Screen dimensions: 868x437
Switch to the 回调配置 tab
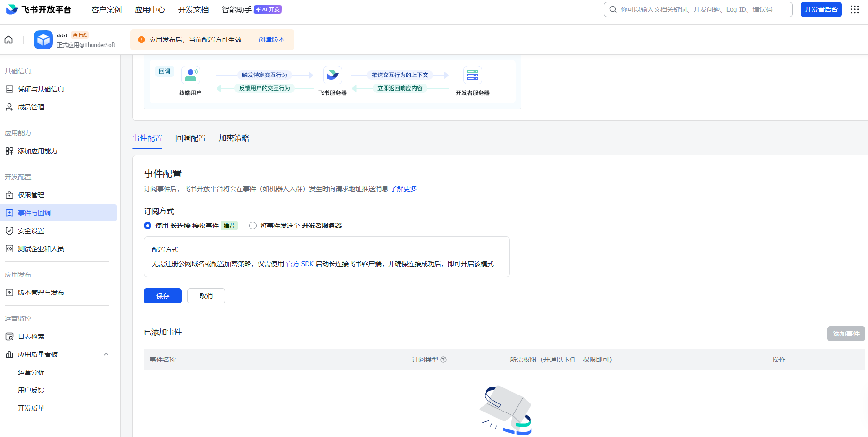tap(191, 138)
